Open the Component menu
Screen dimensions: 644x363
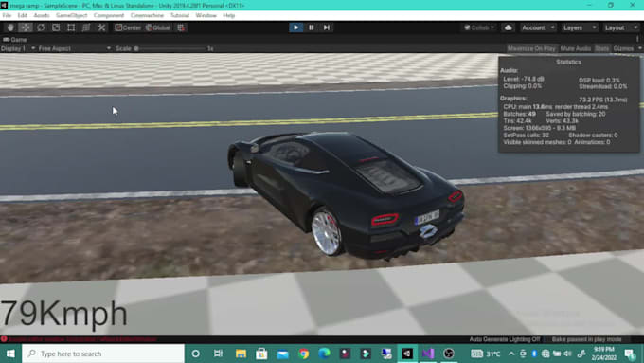pyautogui.click(x=108, y=15)
